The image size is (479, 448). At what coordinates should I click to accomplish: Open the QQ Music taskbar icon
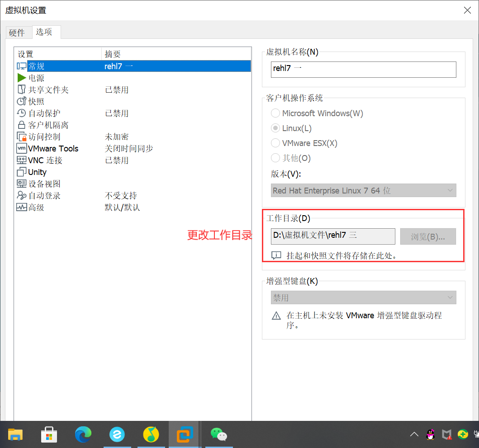tap(151, 434)
